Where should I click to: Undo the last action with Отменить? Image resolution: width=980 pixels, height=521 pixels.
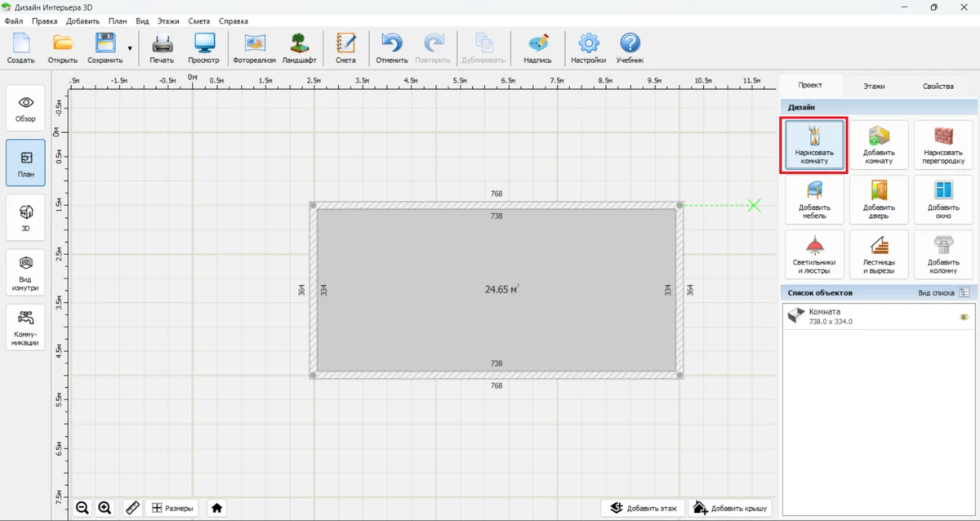coord(392,48)
